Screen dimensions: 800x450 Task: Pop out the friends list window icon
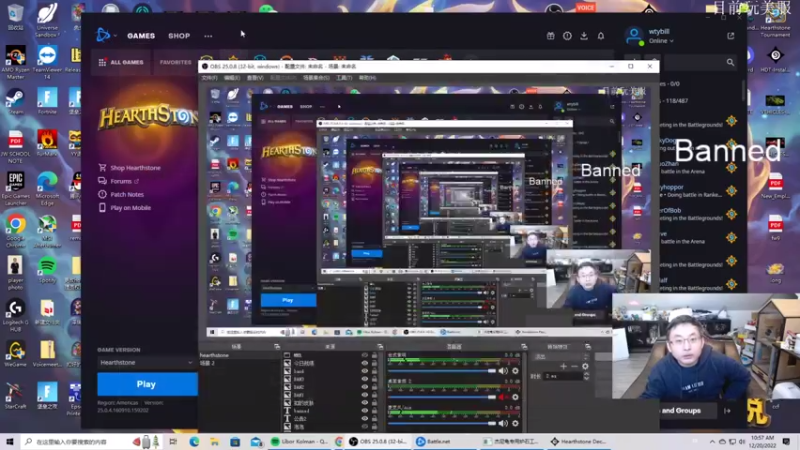click(x=731, y=36)
